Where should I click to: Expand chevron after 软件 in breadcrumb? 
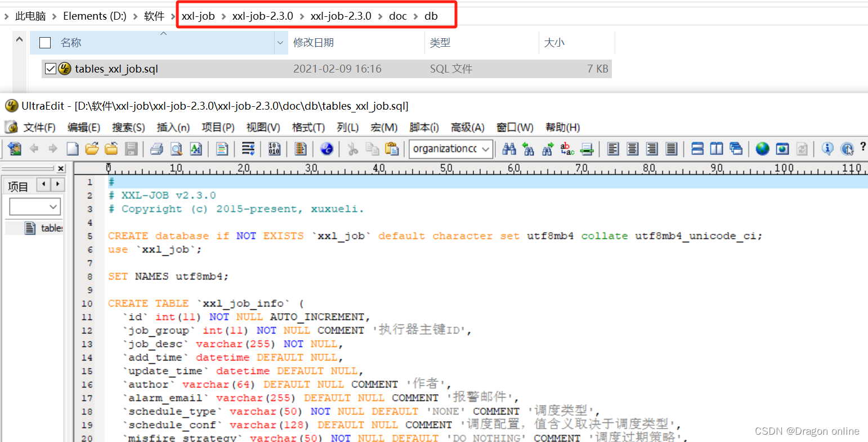pyautogui.click(x=173, y=16)
